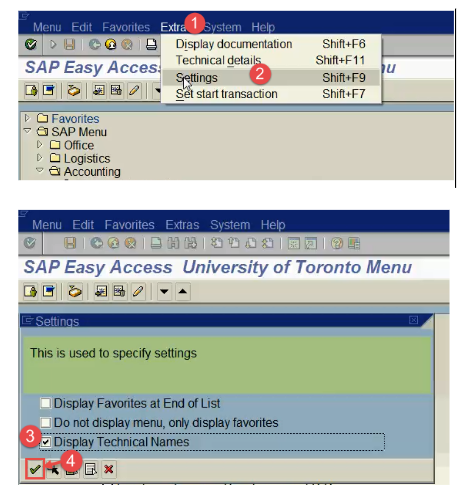Close Settings dialog via title bar X

pyautogui.click(x=413, y=320)
